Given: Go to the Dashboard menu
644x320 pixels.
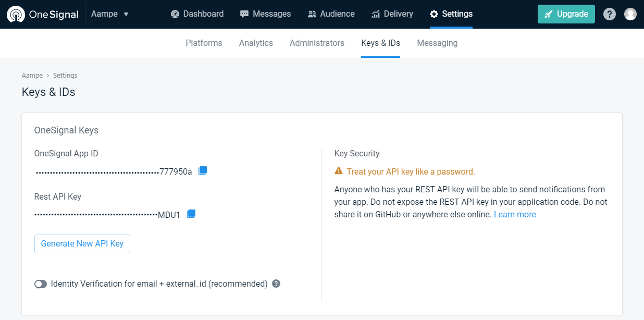Looking at the screenshot, I should (197, 14).
